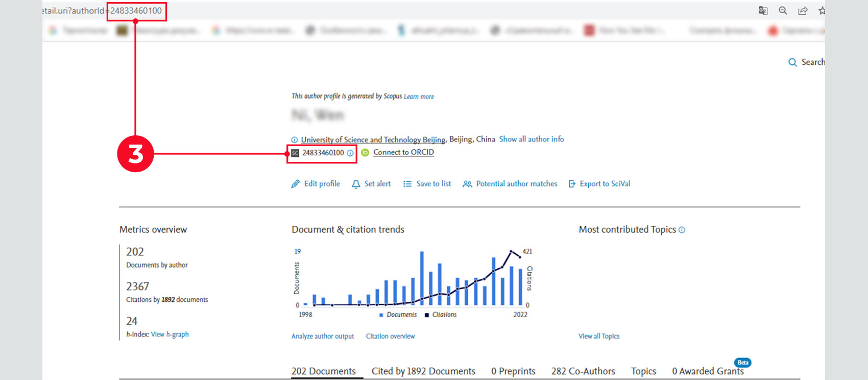This screenshot has height=380, width=868.
Task: Click the people icon for author matches
Action: click(467, 184)
